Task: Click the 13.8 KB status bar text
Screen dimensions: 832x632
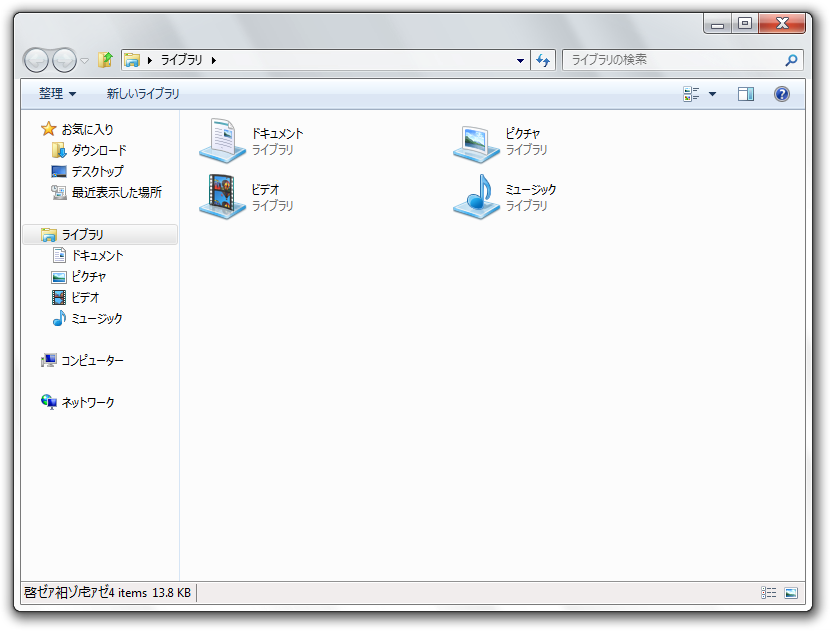Action: point(171,593)
